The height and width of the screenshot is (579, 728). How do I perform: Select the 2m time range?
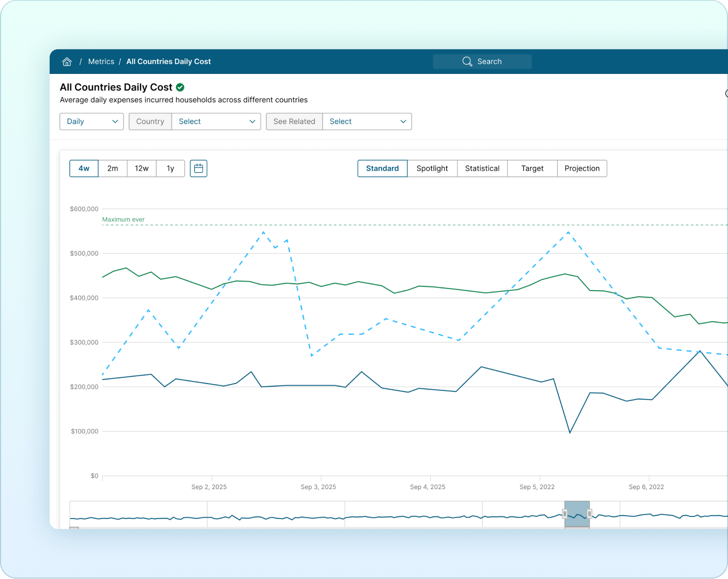coord(113,168)
